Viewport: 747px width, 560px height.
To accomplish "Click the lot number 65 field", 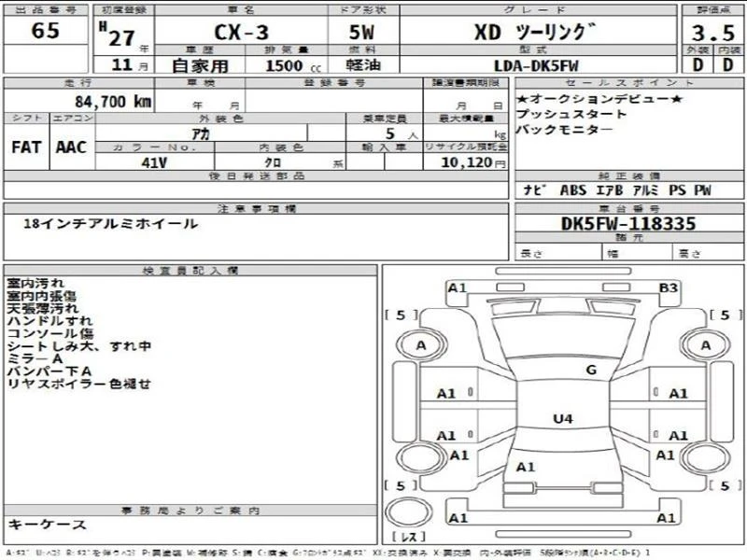I will pos(46,31).
